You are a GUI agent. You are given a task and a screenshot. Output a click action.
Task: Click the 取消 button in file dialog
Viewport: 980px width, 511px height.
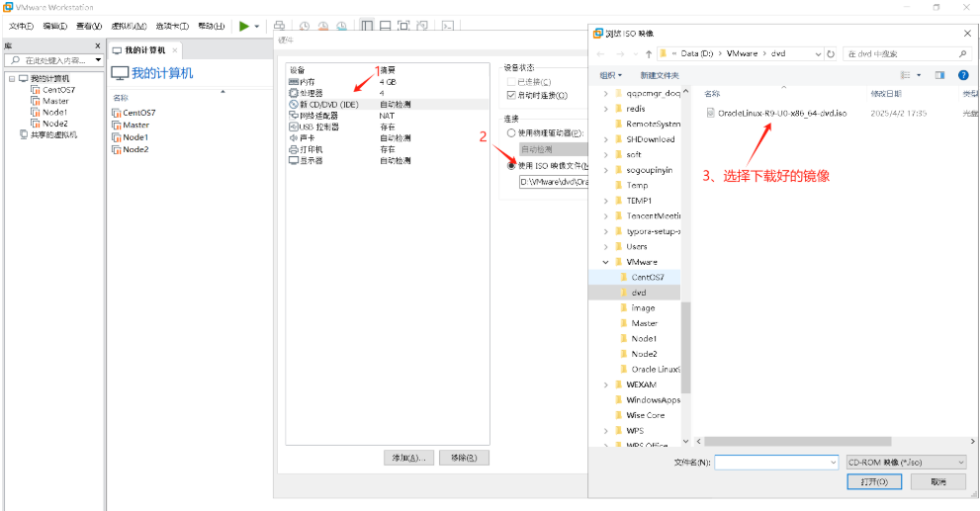tap(938, 481)
